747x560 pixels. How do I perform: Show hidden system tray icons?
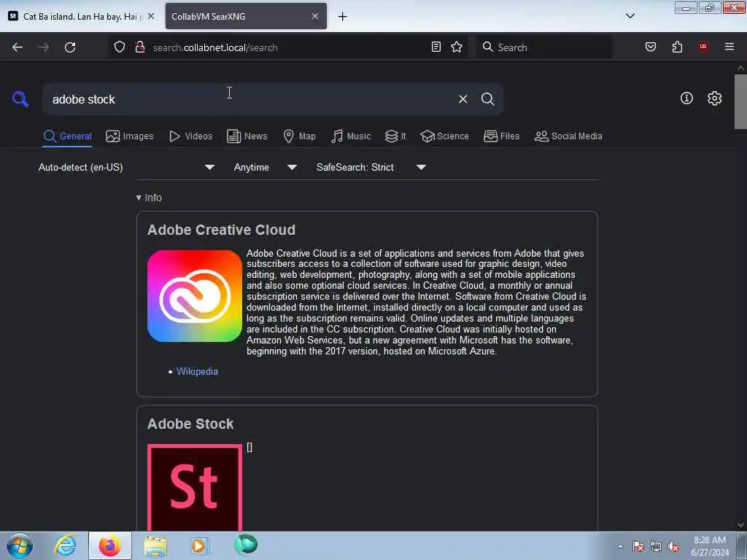click(620, 547)
